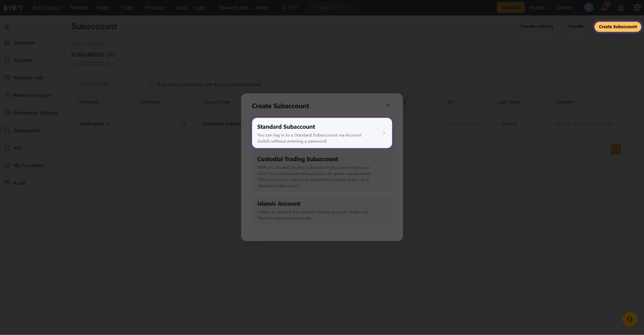
Task: Open the language globe icon
Action: (x=637, y=8)
